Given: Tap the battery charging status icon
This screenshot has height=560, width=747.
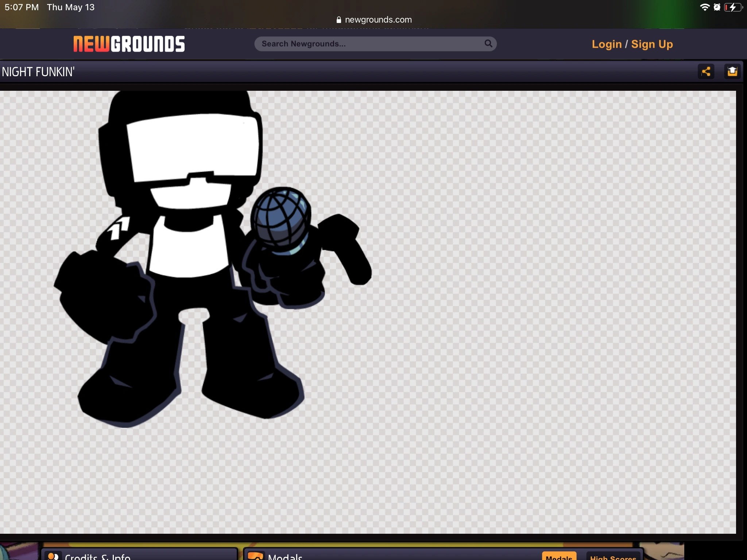Looking at the screenshot, I should tap(733, 7).
